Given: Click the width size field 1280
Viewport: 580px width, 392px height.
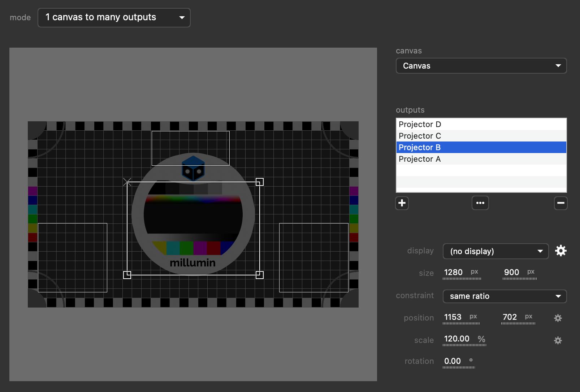Looking at the screenshot, I should pyautogui.click(x=454, y=273).
